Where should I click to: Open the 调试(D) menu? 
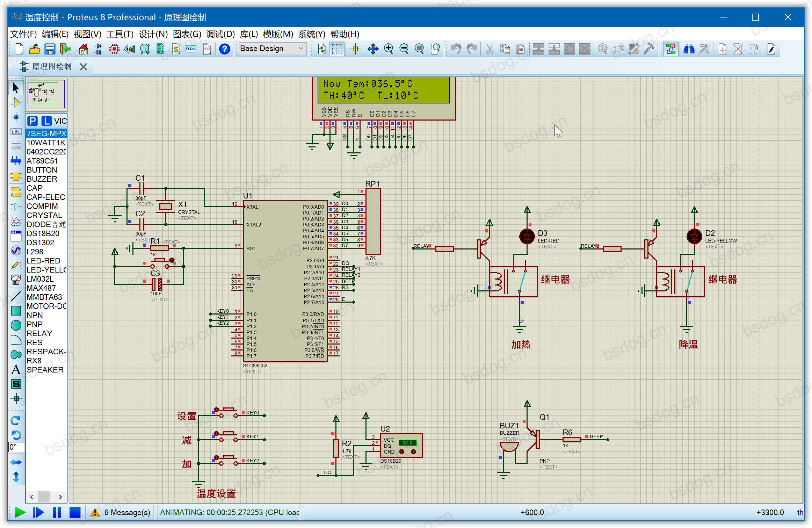tap(220, 34)
